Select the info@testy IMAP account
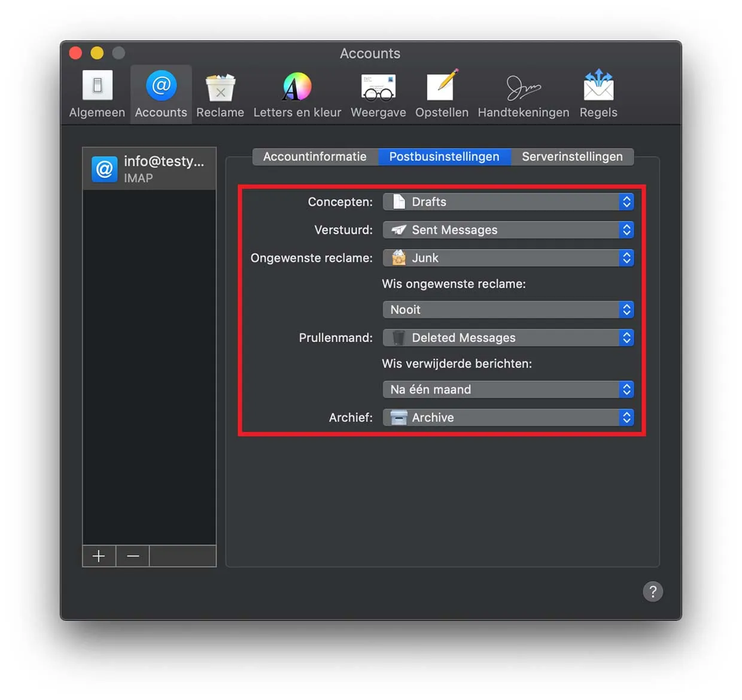Viewport: 742px width, 700px height. point(149,169)
